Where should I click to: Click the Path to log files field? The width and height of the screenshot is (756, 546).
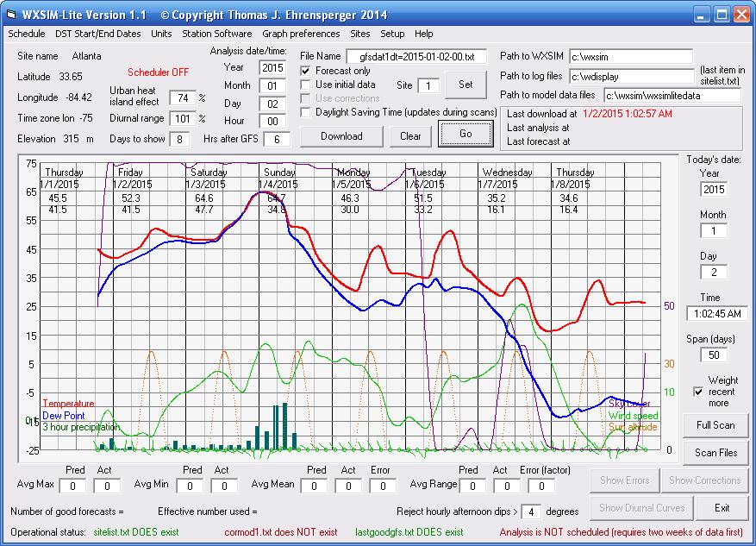click(631, 76)
